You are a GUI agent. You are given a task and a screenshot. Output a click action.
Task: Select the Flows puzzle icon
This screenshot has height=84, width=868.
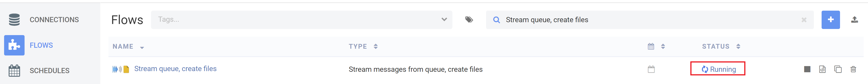pyautogui.click(x=14, y=45)
